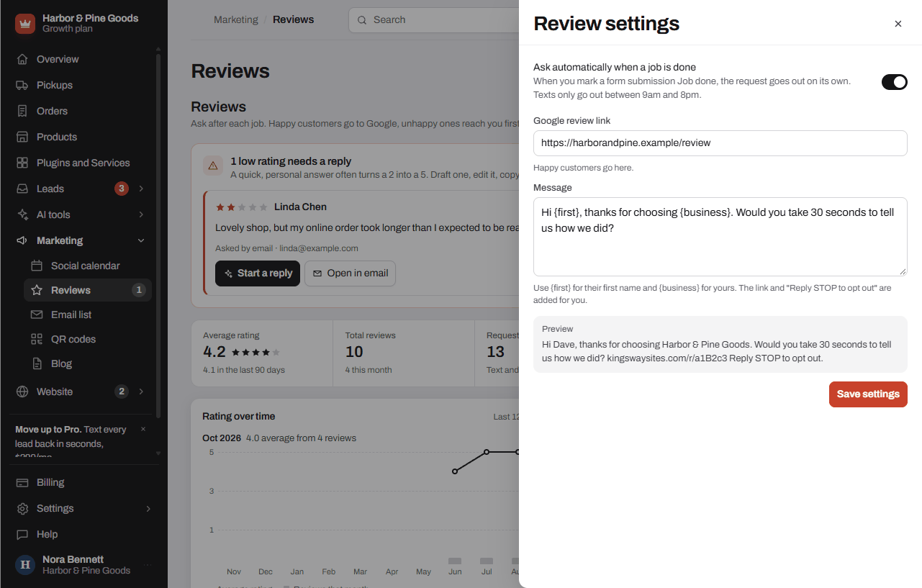Collapse the Marketing section chevron
922x588 pixels.
(141, 240)
